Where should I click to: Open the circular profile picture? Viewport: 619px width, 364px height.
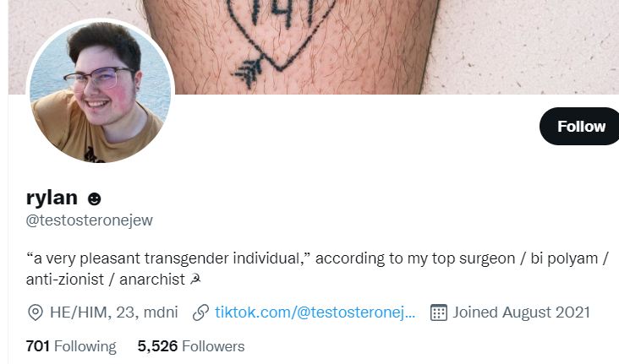click(101, 91)
